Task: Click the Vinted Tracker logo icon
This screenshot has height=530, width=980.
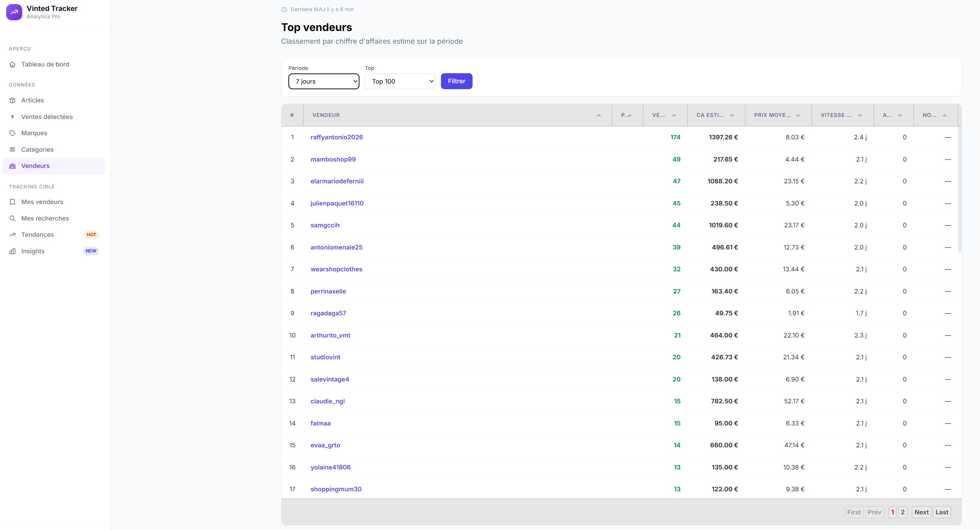Action: click(14, 12)
